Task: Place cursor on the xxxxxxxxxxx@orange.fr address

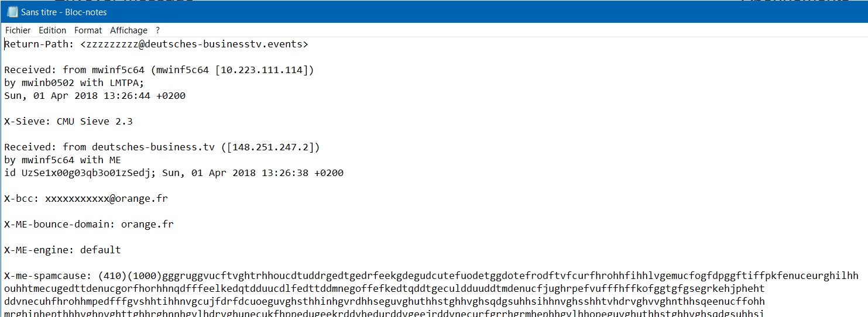Action: point(107,199)
